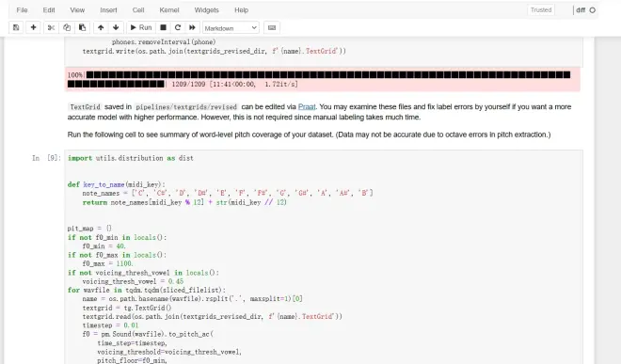Open the Edit menu
Screen dimensions: 621x364
(x=49, y=10)
